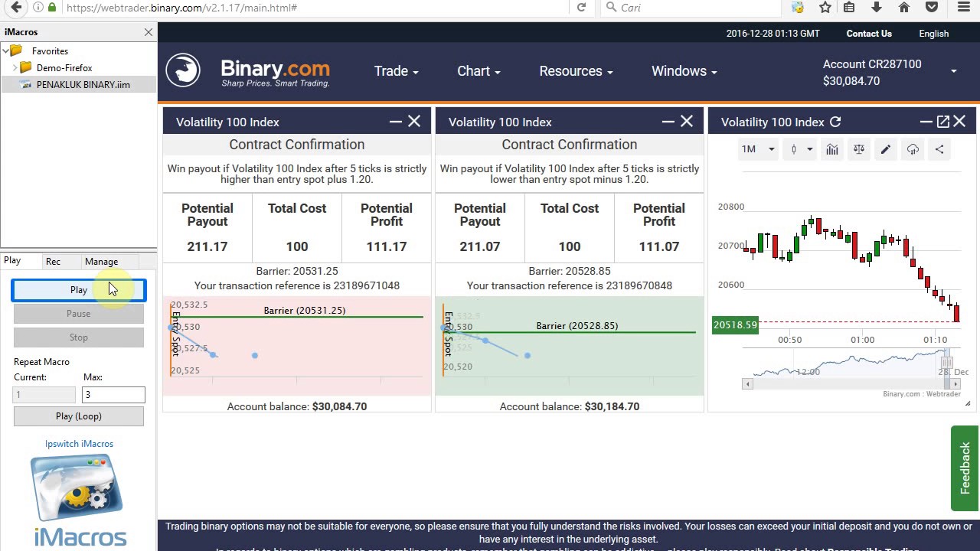Pop out the chart window
The height and width of the screenshot is (551, 980).
click(943, 122)
